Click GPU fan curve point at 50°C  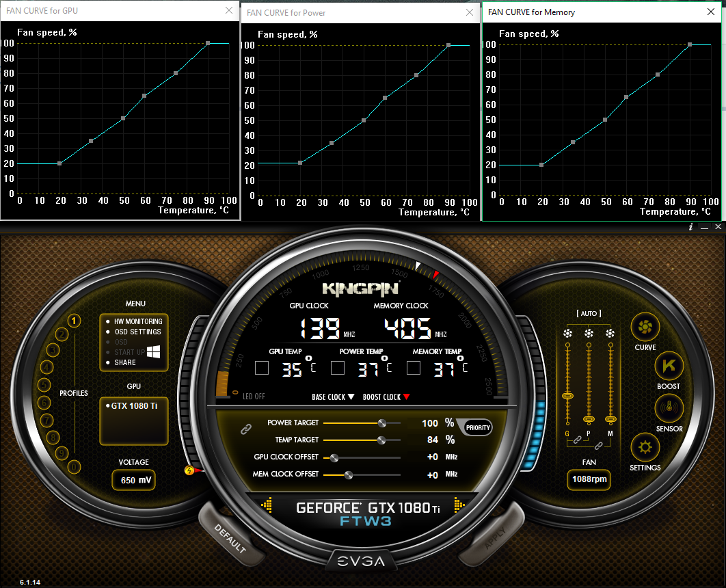click(123, 118)
